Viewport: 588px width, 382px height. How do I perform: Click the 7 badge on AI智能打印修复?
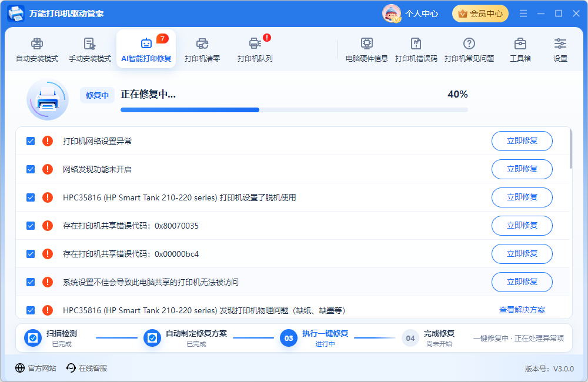[162, 39]
